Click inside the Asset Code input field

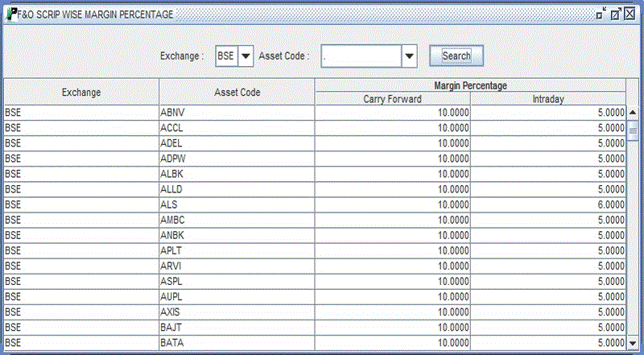(x=360, y=56)
